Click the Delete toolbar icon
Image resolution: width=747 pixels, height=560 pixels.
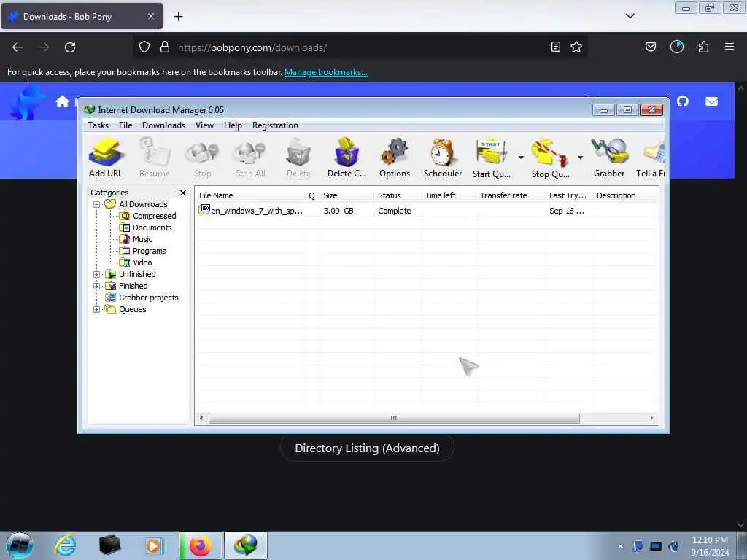tap(298, 157)
